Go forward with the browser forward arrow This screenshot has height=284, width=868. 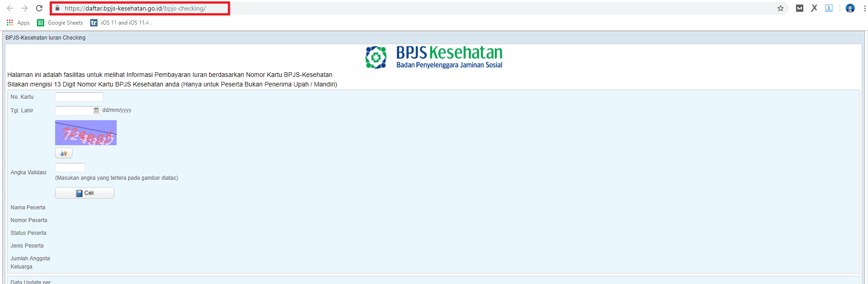point(25,8)
